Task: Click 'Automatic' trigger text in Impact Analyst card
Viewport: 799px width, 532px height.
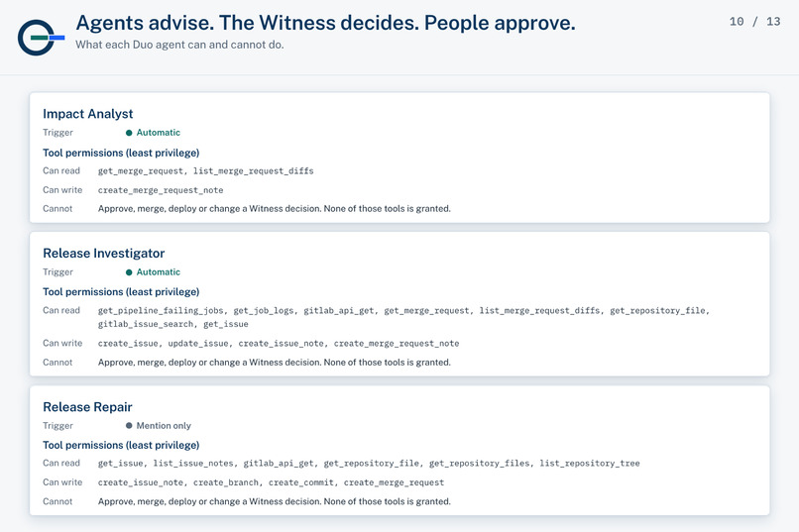Action: [x=158, y=133]
